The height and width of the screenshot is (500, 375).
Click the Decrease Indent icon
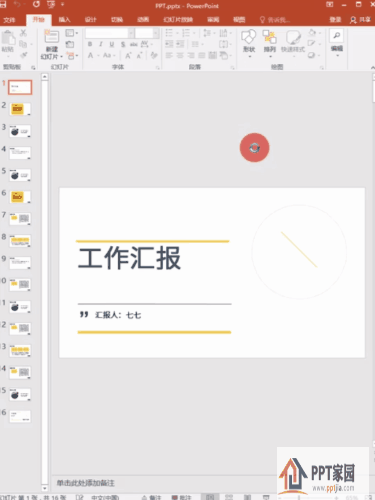pyautogui.click(x=169, y=44)
